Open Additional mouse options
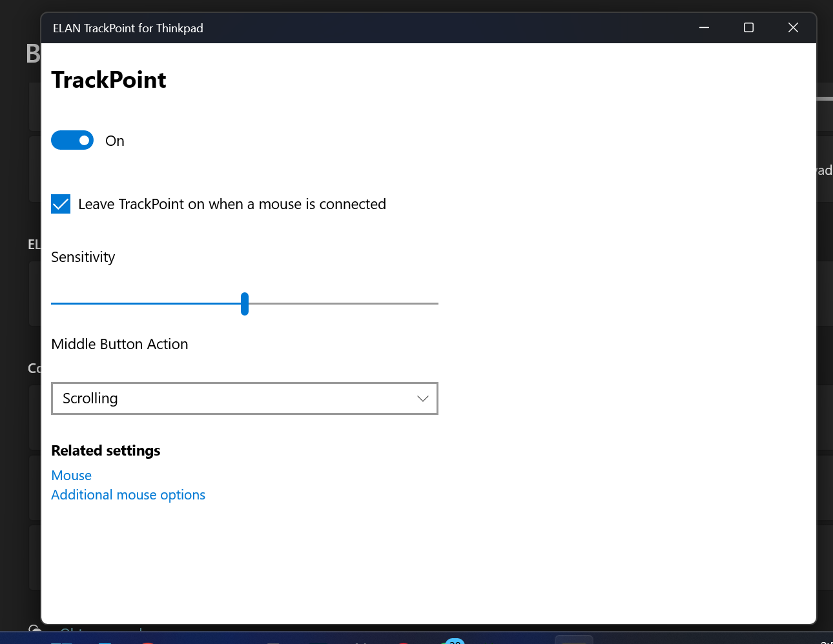 pyautogui.click(x=128, y=495)
